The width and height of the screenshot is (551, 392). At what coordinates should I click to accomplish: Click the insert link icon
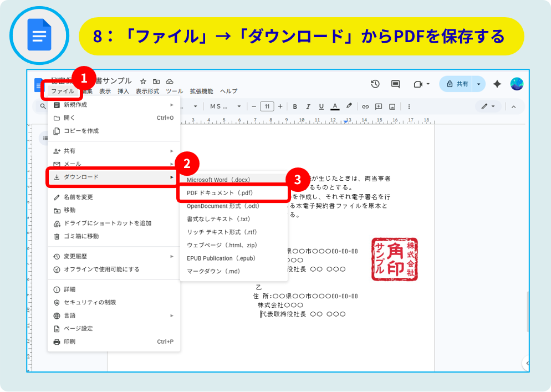[x=365, y=106]
